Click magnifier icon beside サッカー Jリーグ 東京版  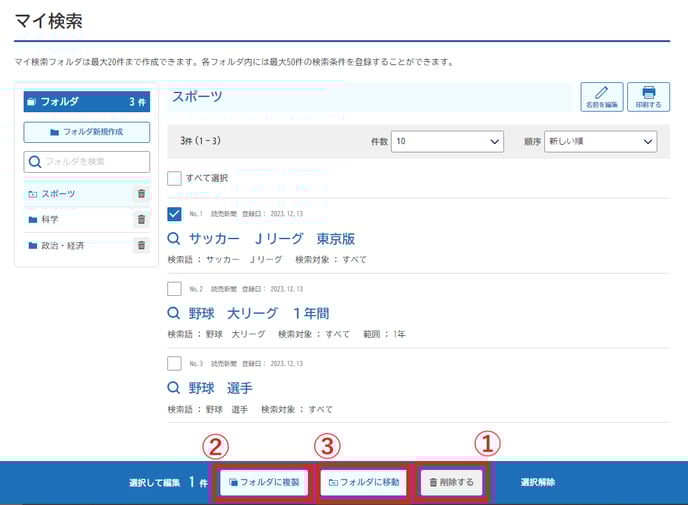(174, 239)
